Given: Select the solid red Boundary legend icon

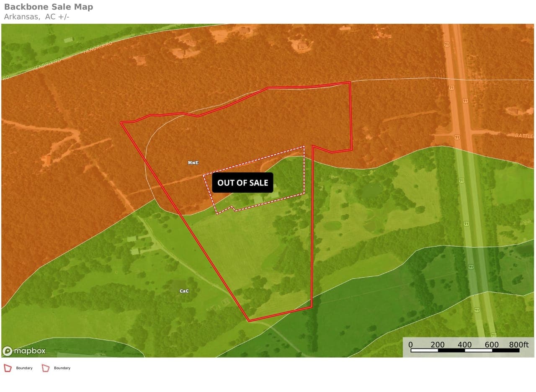Looking at the screenshot, I should (x=8, y=368).
